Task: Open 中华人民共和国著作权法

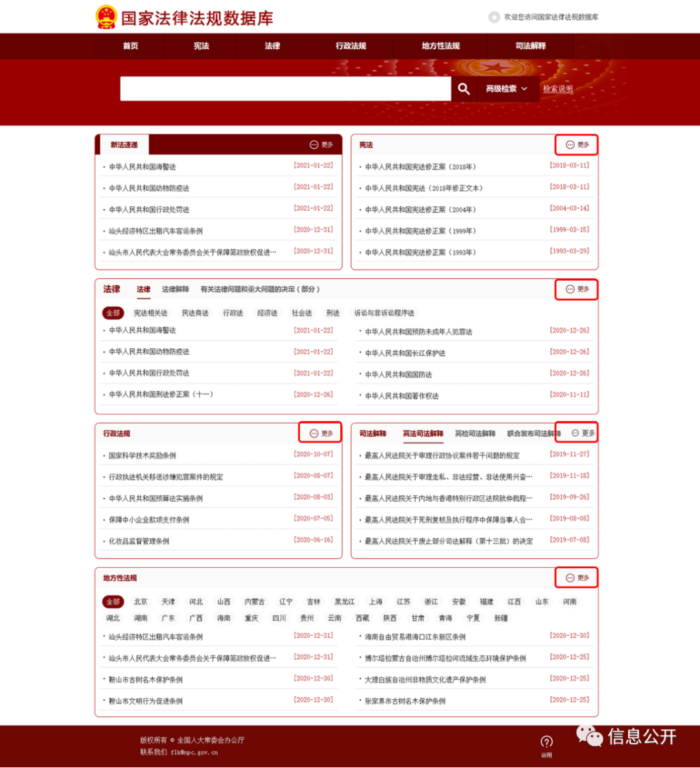Action: click(x=402, y=396)
